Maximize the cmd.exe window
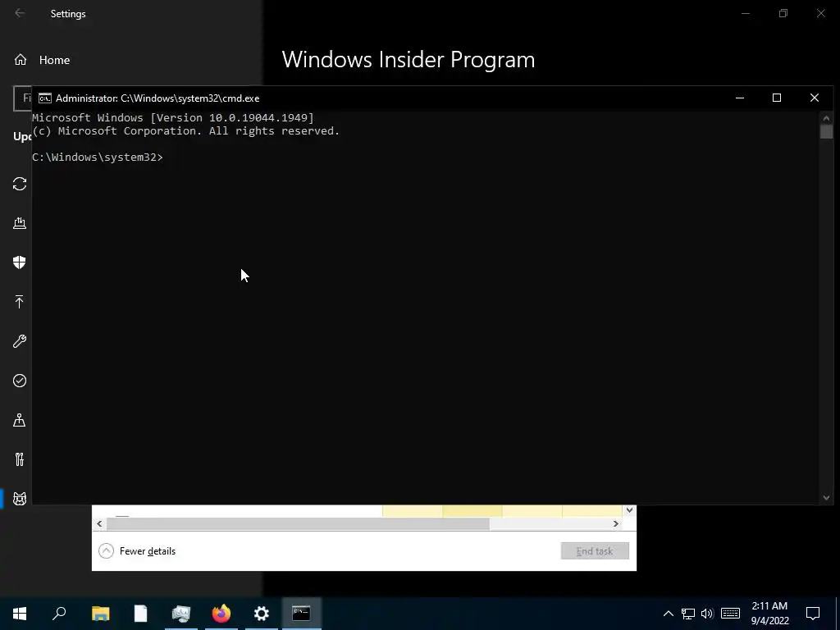840x630 pixels. tap(777, 98)
